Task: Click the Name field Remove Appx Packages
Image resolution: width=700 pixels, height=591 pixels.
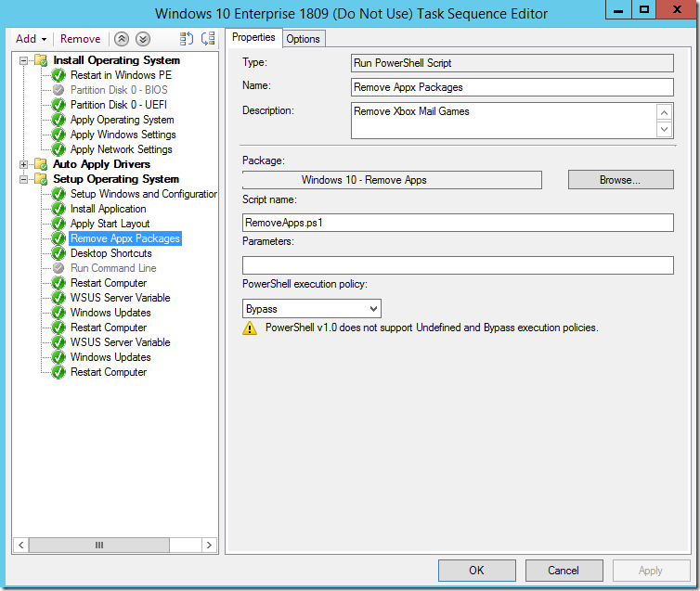Action: (512, 87)
